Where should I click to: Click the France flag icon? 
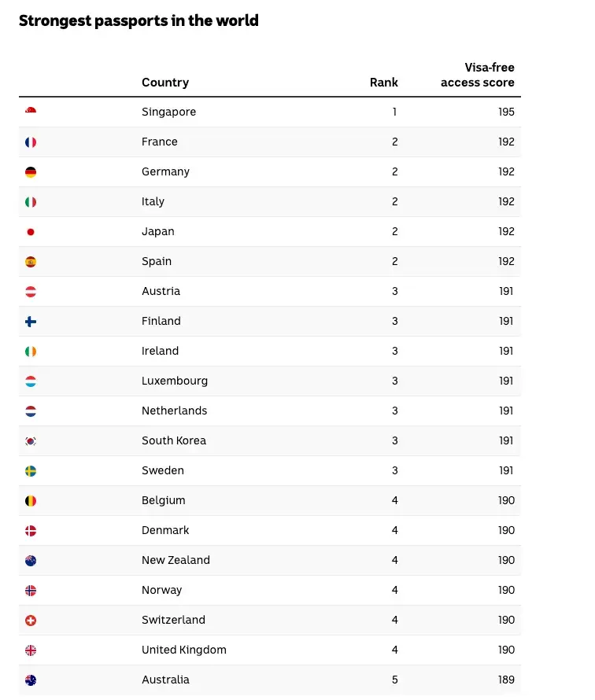(31, 142)
